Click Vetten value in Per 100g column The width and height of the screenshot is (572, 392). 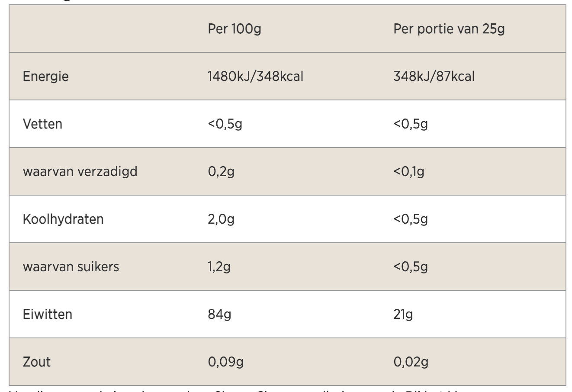225,124
